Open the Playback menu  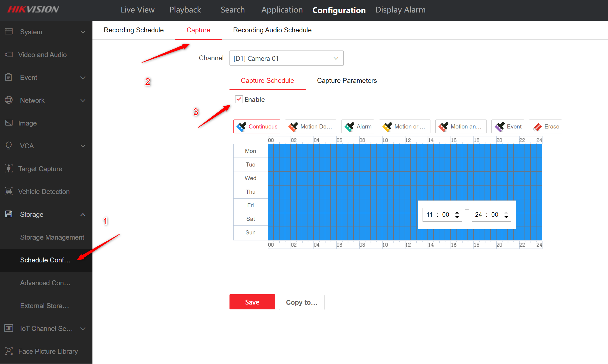(x=185, y=10)
